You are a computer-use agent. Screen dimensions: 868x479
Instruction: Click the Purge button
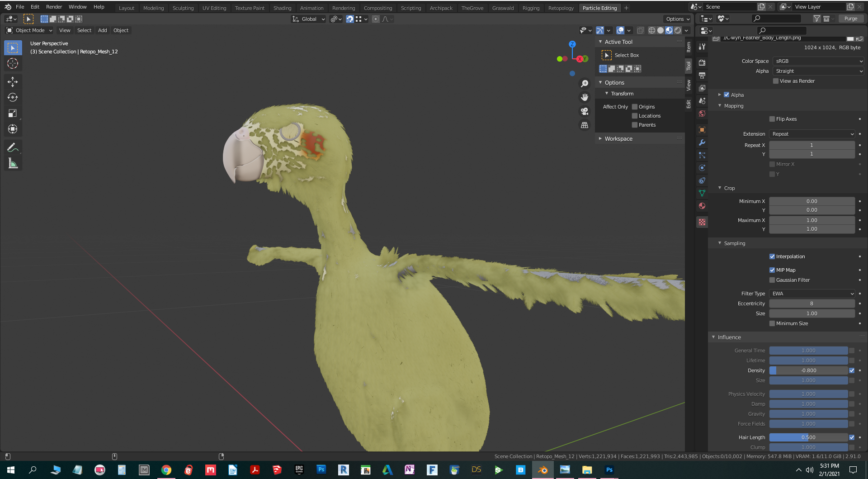pos(851,19)
